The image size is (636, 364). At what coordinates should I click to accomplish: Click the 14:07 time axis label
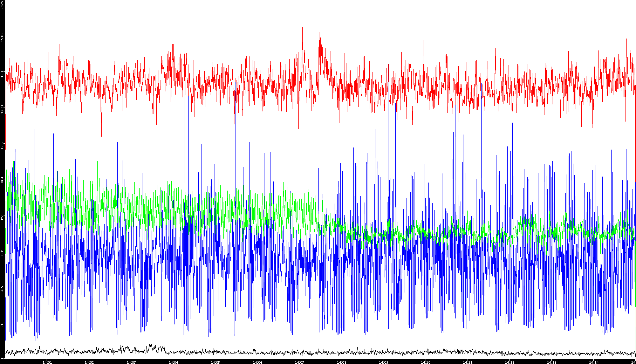point(299,362)
